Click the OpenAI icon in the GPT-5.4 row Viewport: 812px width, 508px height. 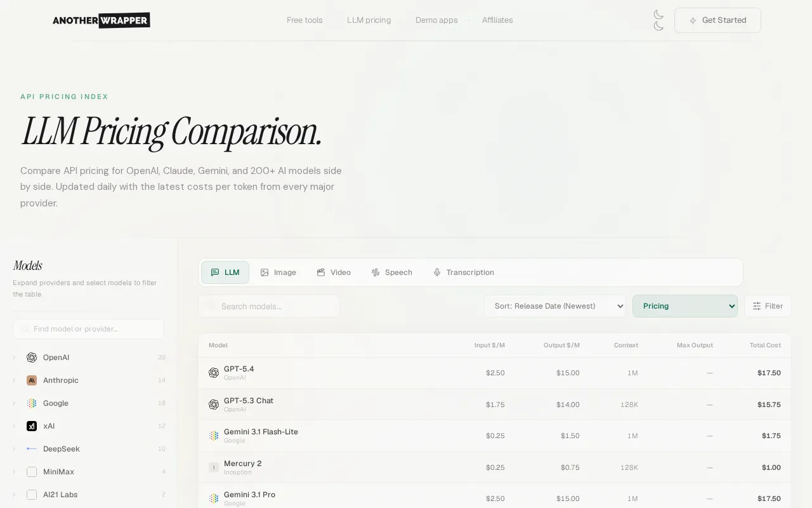[214, 373]
